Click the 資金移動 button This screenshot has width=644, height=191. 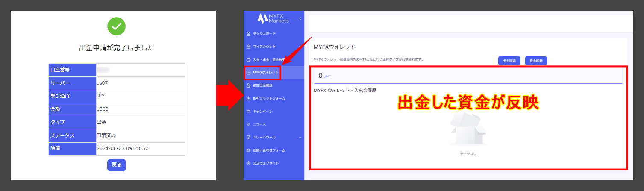[x=536, y=61]
